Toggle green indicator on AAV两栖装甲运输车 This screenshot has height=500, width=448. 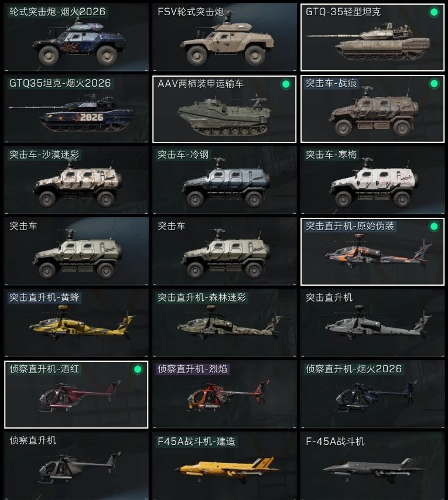pos(286,84)
